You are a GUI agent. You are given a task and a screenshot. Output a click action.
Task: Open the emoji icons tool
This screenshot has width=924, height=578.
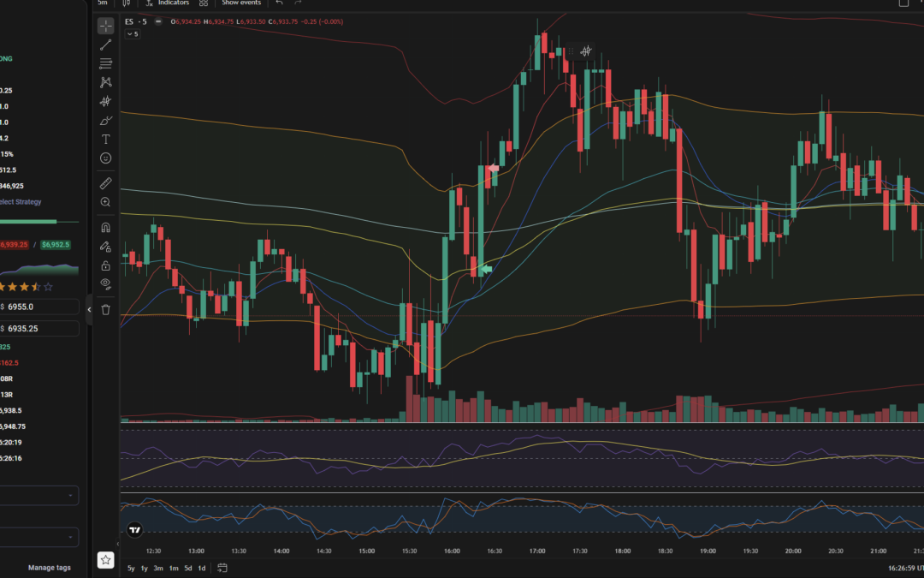(x=105, y=158)
